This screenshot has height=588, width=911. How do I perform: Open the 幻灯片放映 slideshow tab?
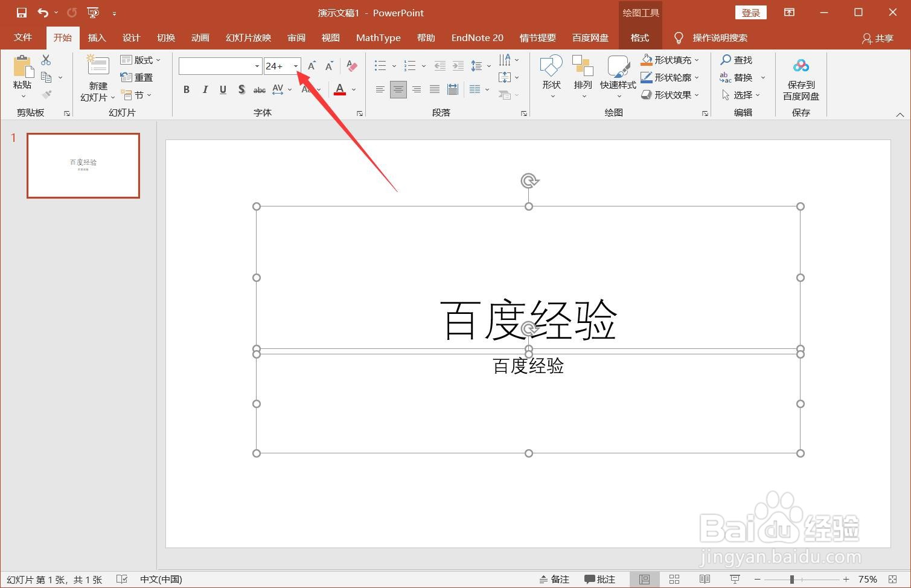coord(248,37)
